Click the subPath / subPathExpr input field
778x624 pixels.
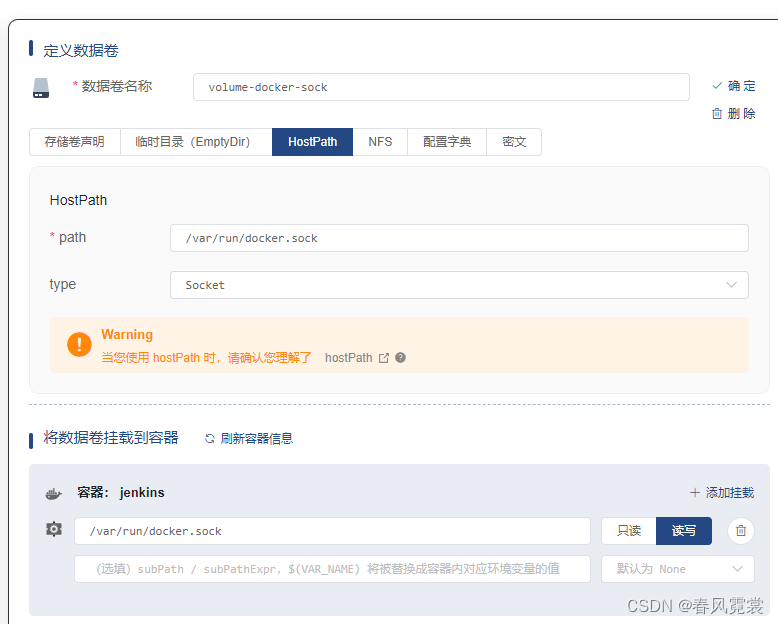coord(332,569)
